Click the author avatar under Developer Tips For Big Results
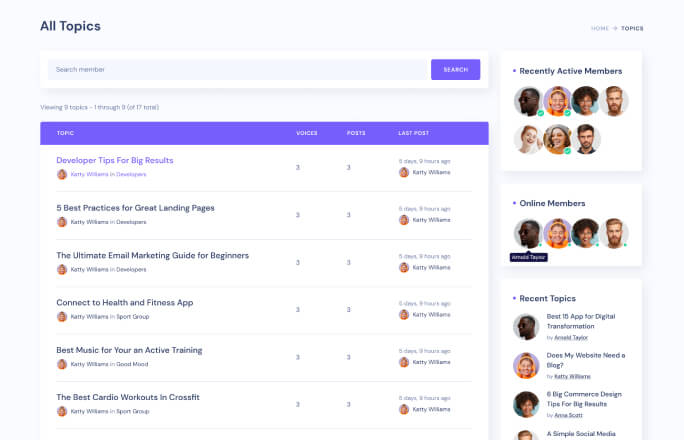The height and width of the screenshot is (440, 684). (62, 174)
